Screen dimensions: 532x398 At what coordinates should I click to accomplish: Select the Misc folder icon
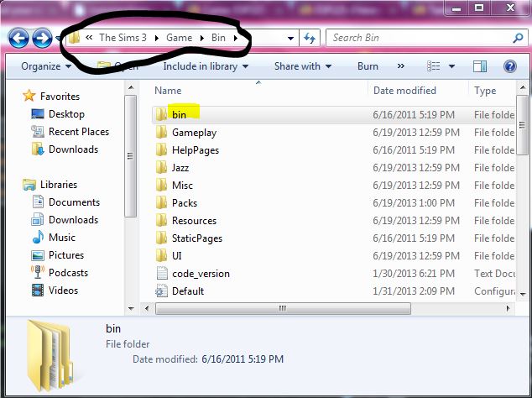click(161, 185)
